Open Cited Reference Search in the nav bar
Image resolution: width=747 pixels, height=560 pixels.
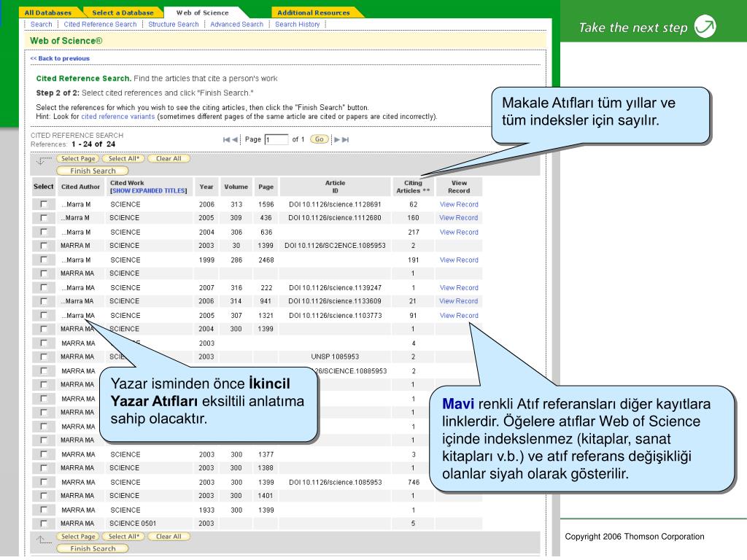(x=100, y=24)
